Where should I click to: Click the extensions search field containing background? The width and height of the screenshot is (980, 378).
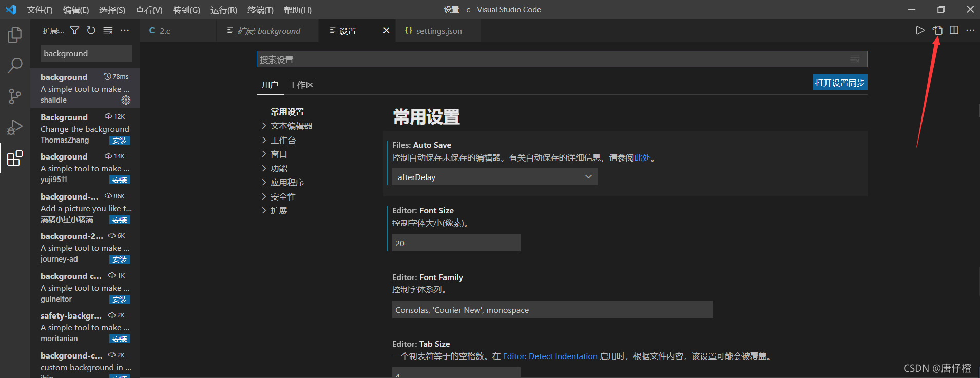tap(86, 53)
